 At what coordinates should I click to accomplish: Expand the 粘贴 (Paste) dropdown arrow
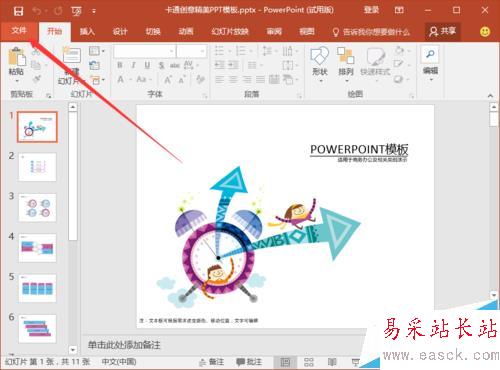click(17, 81)
